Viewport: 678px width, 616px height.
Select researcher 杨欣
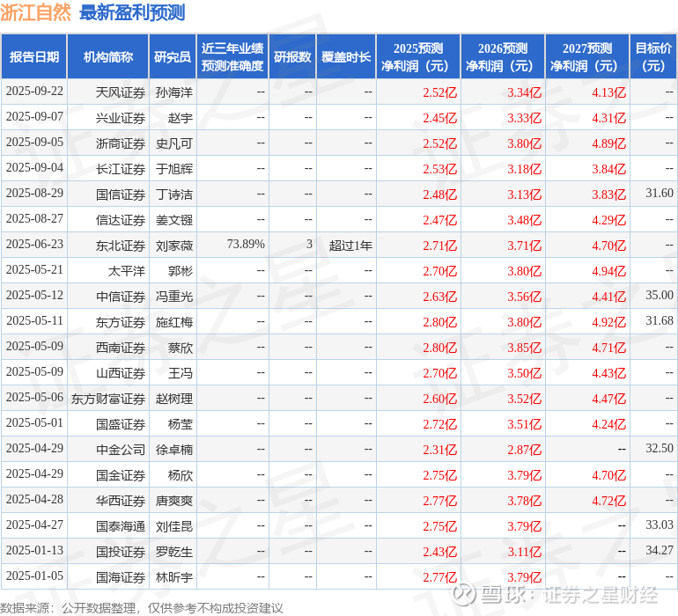point(181,475)
